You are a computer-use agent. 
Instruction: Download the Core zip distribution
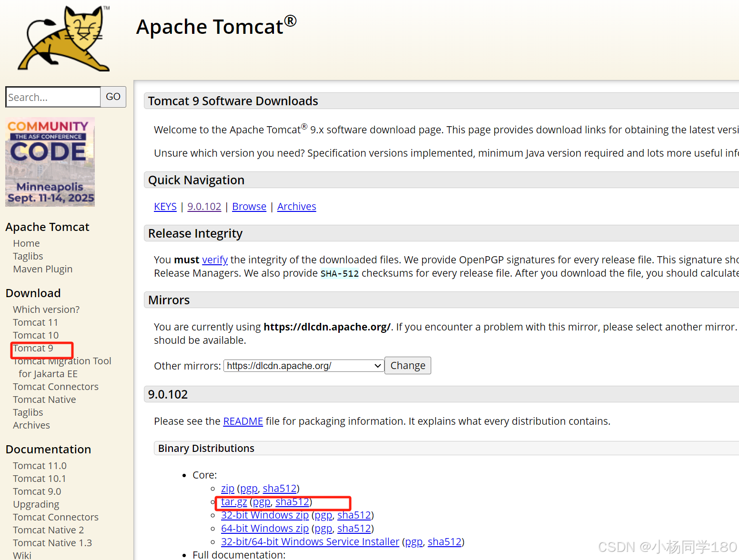[x=228, y=489]
